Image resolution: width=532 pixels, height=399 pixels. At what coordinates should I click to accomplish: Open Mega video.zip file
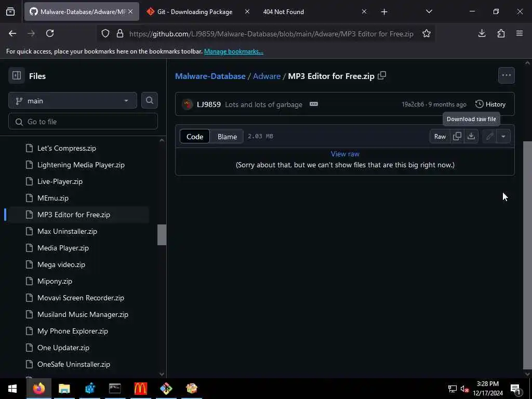coord(61,264)
